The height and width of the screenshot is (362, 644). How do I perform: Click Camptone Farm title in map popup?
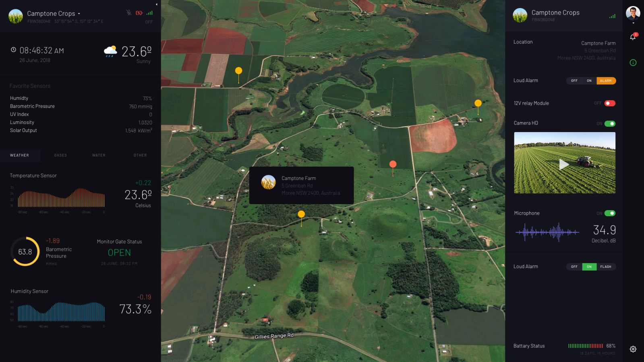[x=299, y=178]
